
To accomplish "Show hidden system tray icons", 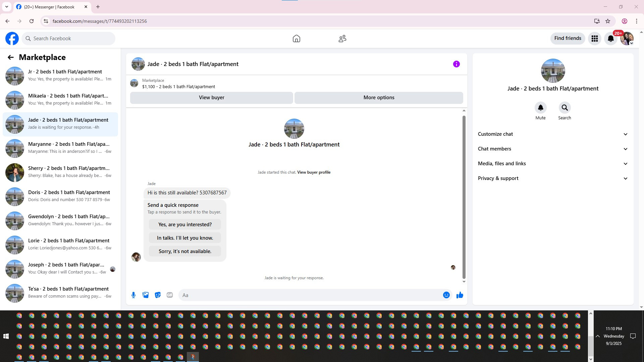I will pyautogui.click(x=598, y=336).
